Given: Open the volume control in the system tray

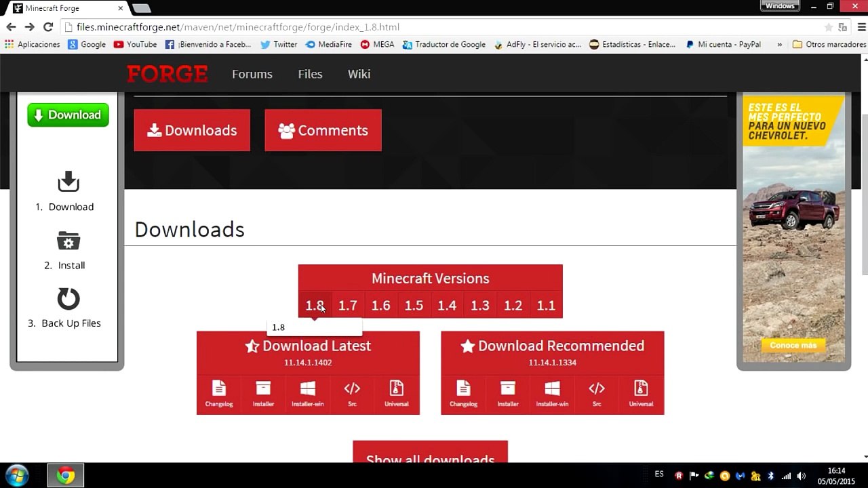Looking at the screenshot, I should 802,476.
